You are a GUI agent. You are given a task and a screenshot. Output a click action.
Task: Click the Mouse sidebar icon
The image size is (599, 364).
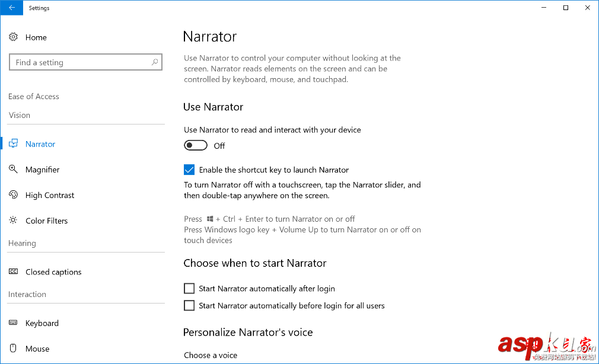[13, 349]
